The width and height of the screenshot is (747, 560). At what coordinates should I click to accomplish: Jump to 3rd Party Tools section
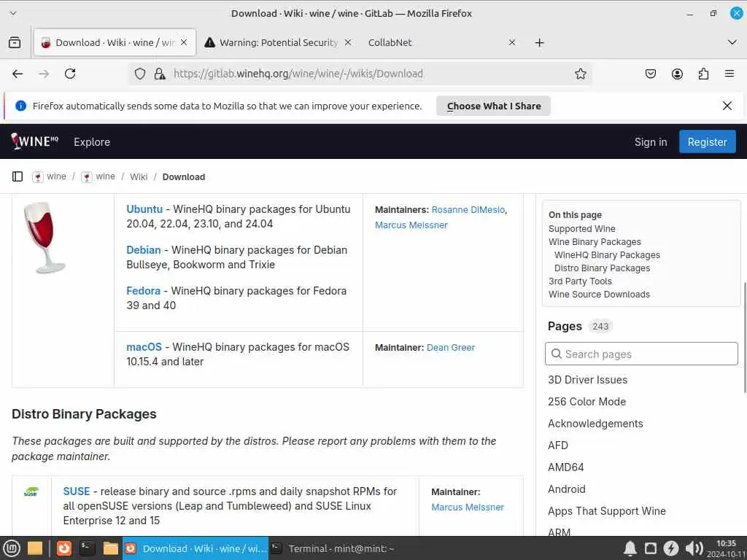tap(580, 281)
